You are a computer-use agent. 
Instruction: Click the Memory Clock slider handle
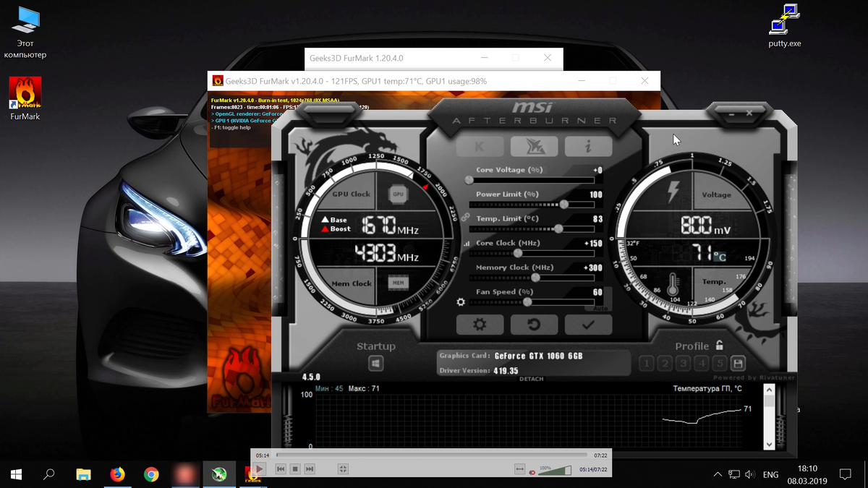coord(535,278)
